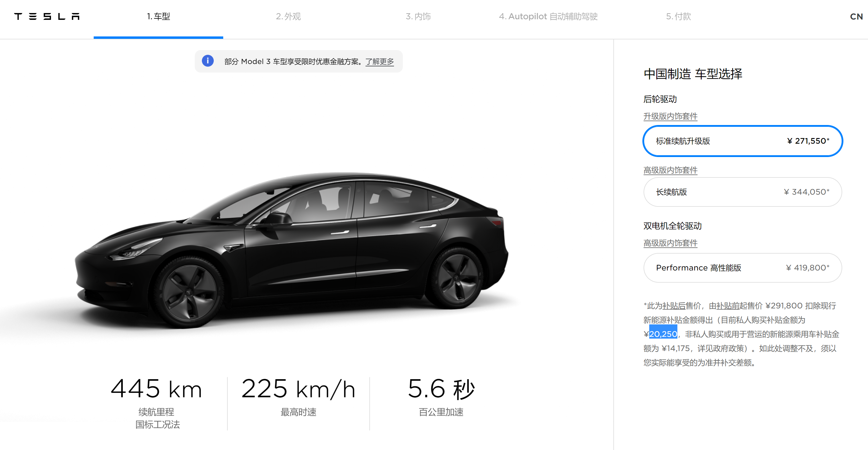Open the 了解更多 link in banner
868x450 pixels.
pyautogui.click(x=380, y=61)
